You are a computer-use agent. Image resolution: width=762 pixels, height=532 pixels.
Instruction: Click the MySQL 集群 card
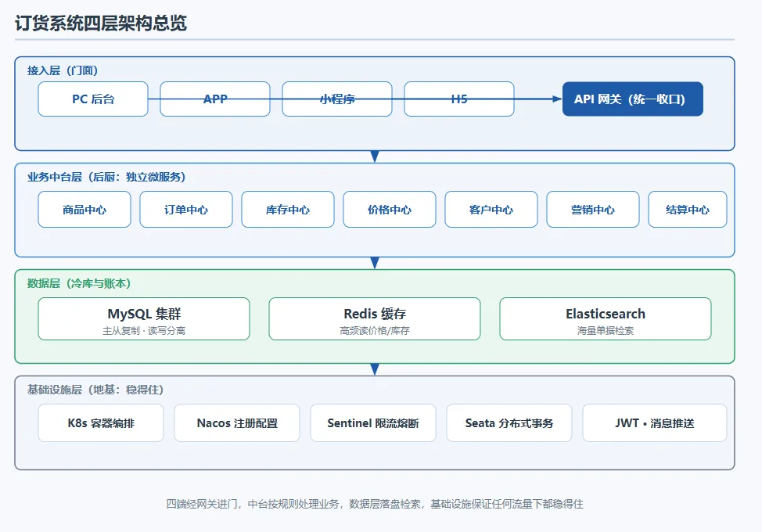pyautogui.click(x=144, y=318)
